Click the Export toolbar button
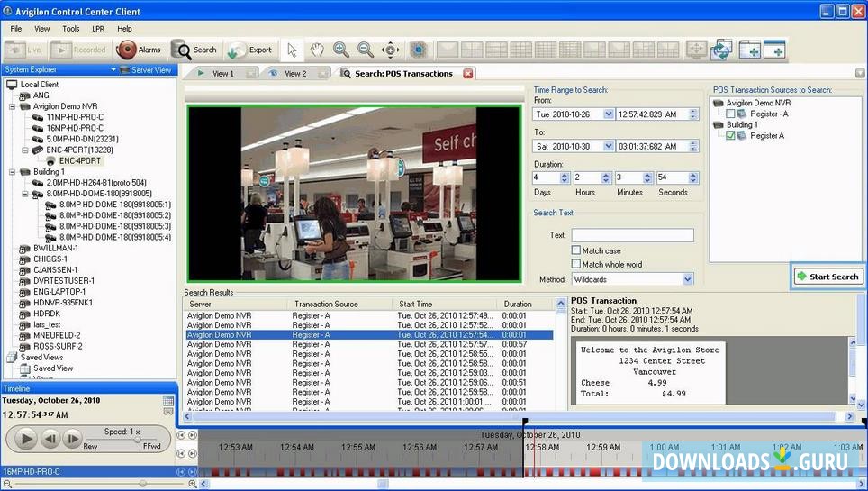Viewport: 868px width, 491px height. pyautogui.click(x=249, y=50)
